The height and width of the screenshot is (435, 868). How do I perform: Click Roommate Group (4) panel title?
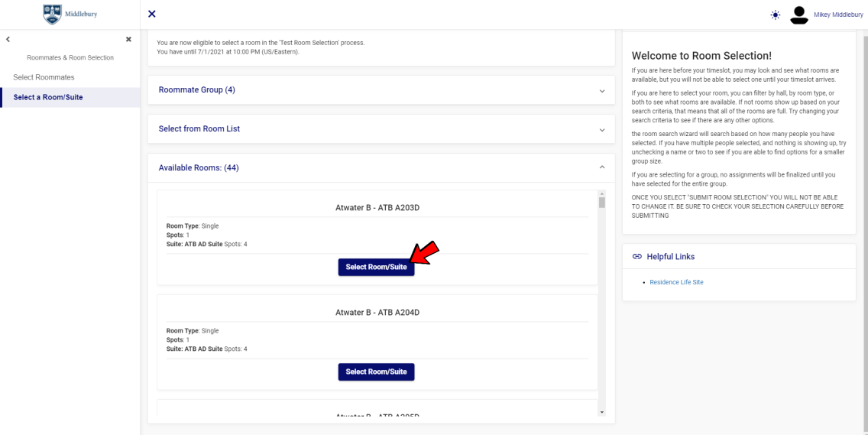point(197,89)
